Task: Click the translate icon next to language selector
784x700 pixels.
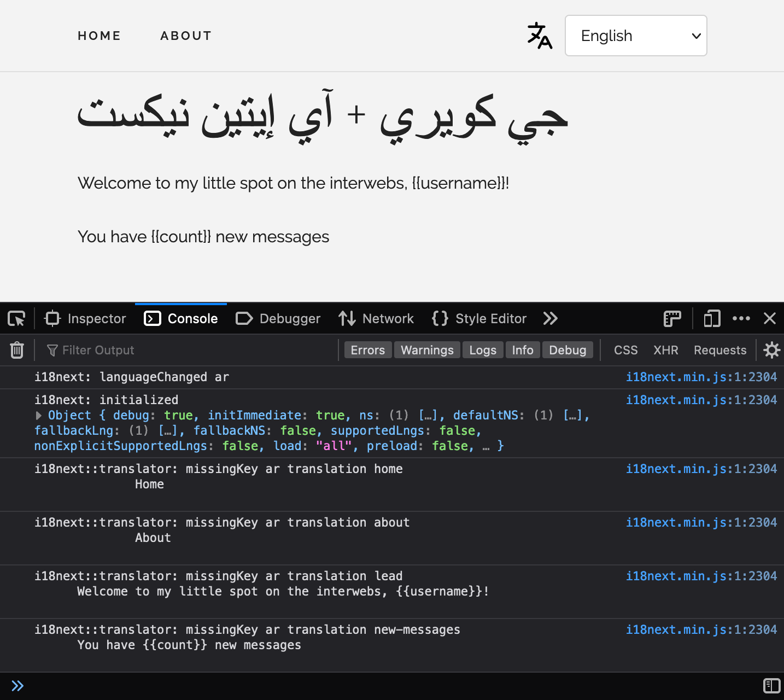Action: 540,36
